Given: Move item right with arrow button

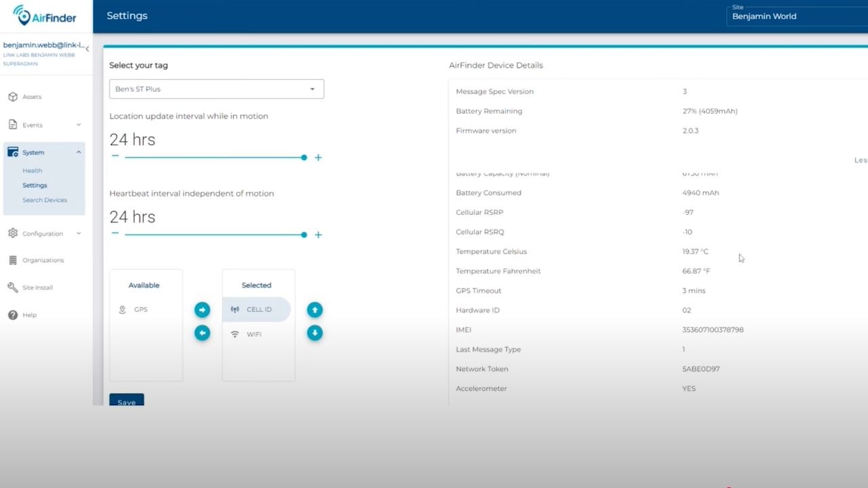Looking at the screenshot, I should (x=202, y=310).
